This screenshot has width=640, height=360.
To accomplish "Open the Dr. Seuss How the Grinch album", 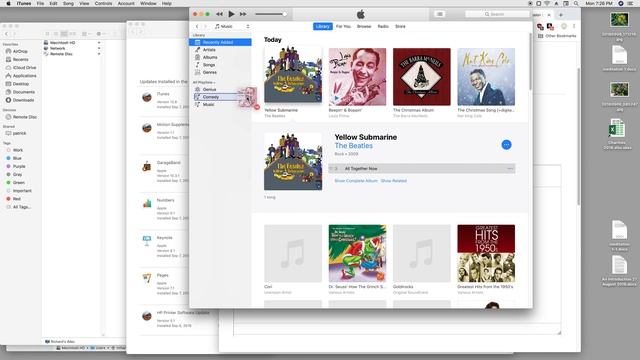I will (357, 253).
